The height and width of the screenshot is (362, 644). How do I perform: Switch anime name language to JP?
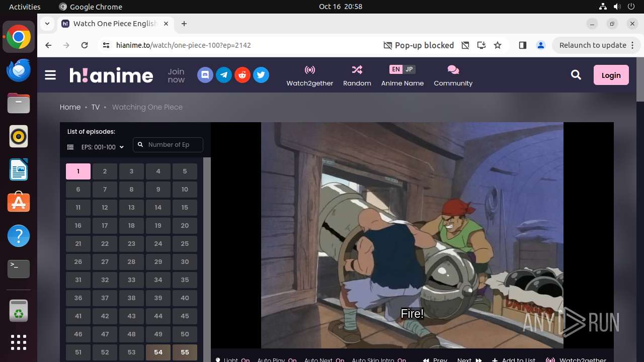pos(409,69)
